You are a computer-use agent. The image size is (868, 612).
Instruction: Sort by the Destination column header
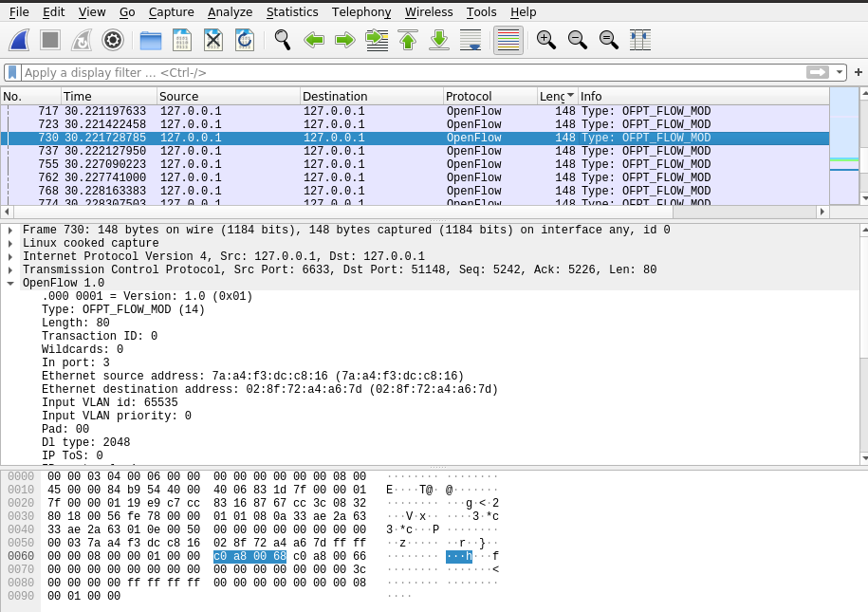coord(372,97)
